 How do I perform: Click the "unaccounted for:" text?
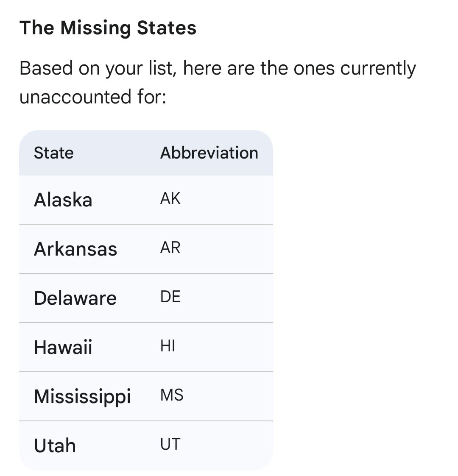pos(93,97)
